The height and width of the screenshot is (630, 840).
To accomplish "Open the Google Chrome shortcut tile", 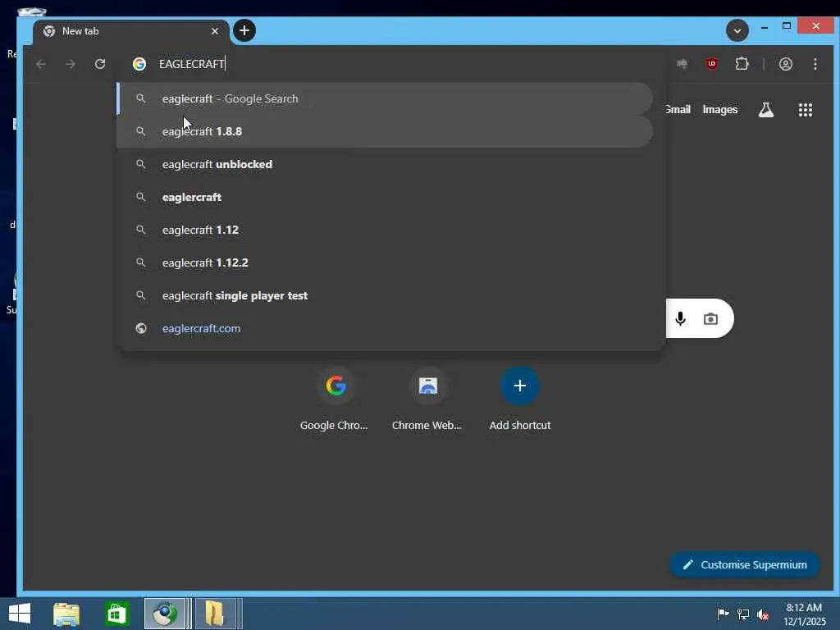I will coord(335,399).
